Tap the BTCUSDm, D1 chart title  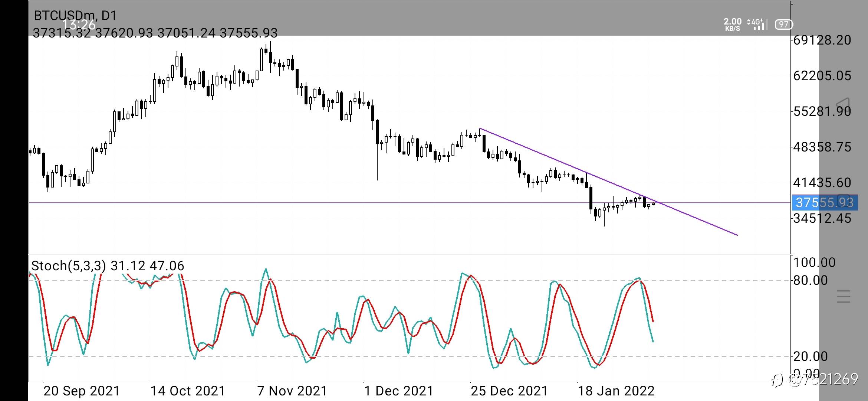(75, 15)
